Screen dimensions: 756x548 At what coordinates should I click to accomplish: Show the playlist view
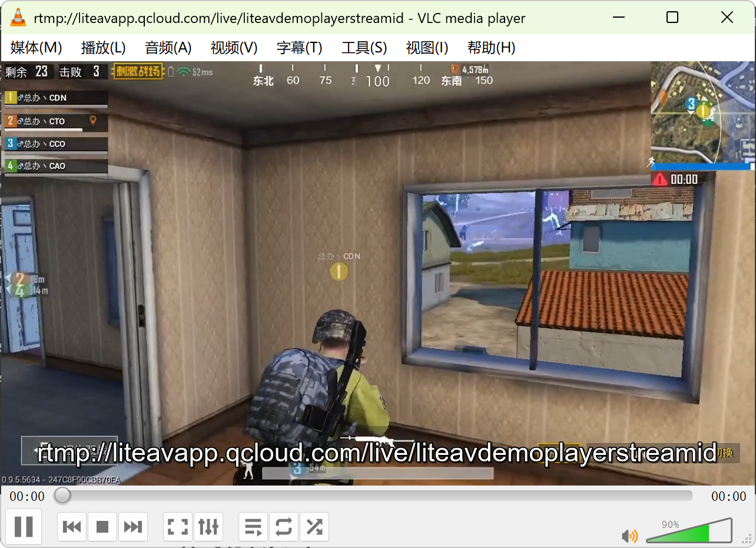point(253,527)
